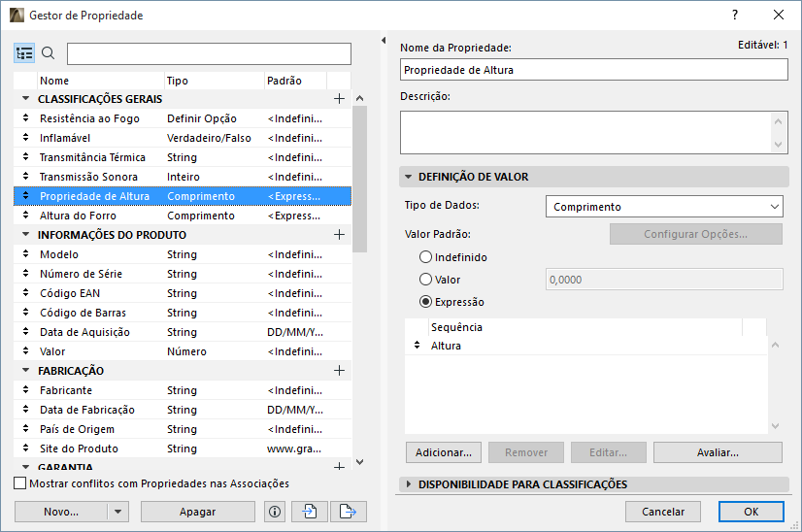
Task: Click reorder handle of Resistência ao Fogo
Action: (x=25, y=118)
